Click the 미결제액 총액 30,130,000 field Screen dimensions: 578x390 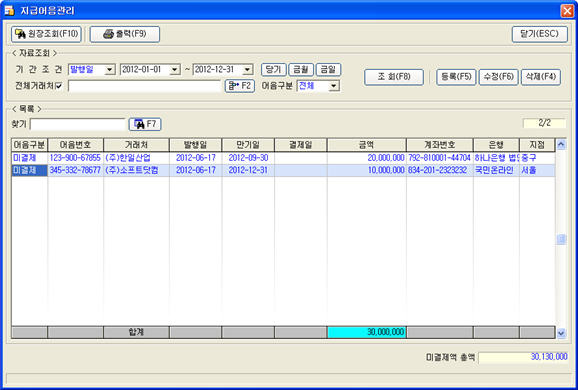pyautogui.click(x=523, y=357)
